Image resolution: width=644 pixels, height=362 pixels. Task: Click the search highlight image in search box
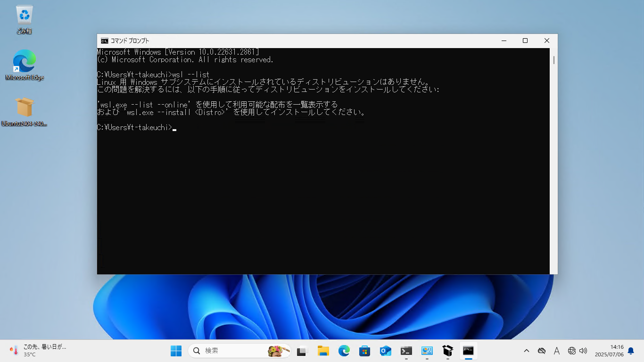278,351
